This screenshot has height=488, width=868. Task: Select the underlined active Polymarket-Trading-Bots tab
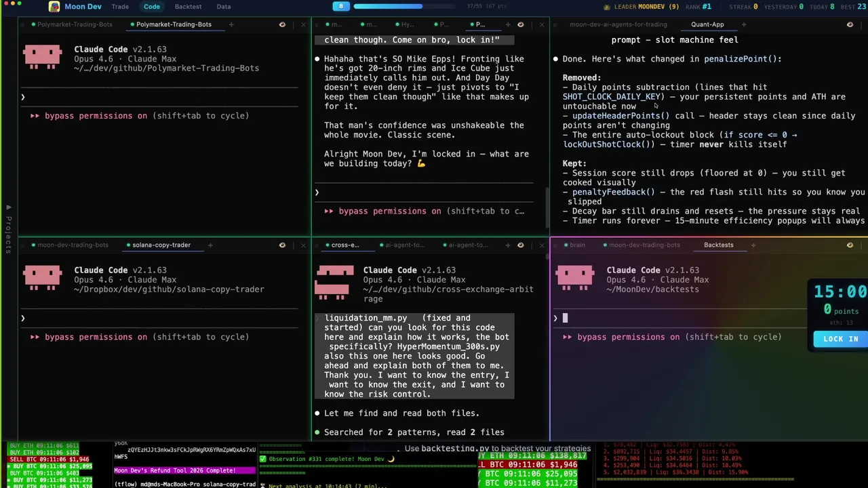pos(174,24)
